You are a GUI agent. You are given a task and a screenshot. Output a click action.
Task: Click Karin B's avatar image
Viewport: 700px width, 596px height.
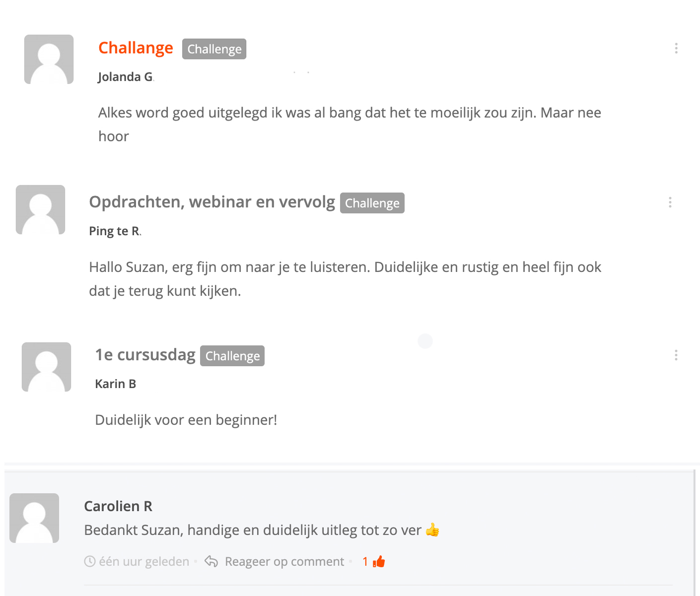[46, 367]
